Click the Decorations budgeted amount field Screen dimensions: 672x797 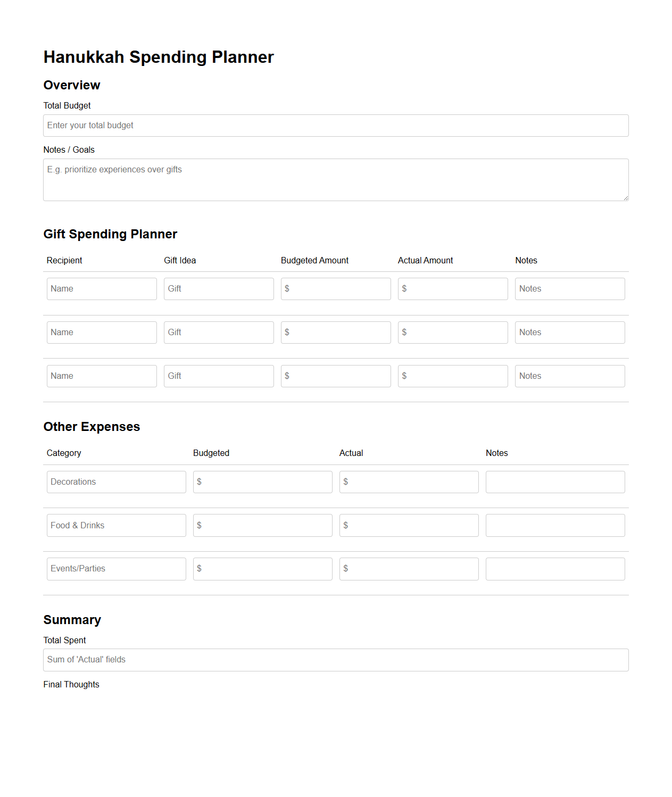[262, 481]
